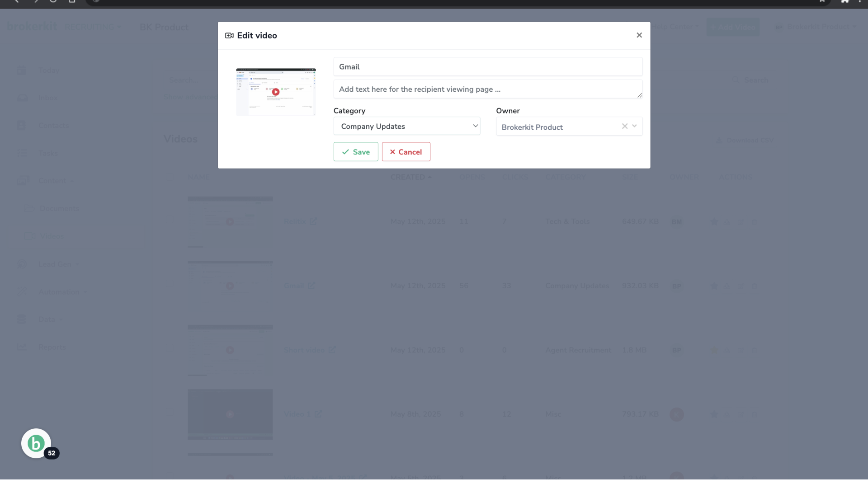This screenshot has width=868, height=488.
Task: Open the Category dropdown showing Company Updates
Action: pyautogui.click(x=406, y=126)
